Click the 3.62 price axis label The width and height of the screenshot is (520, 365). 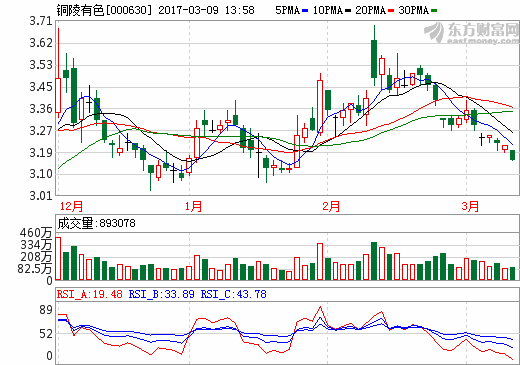click(41, 43)
